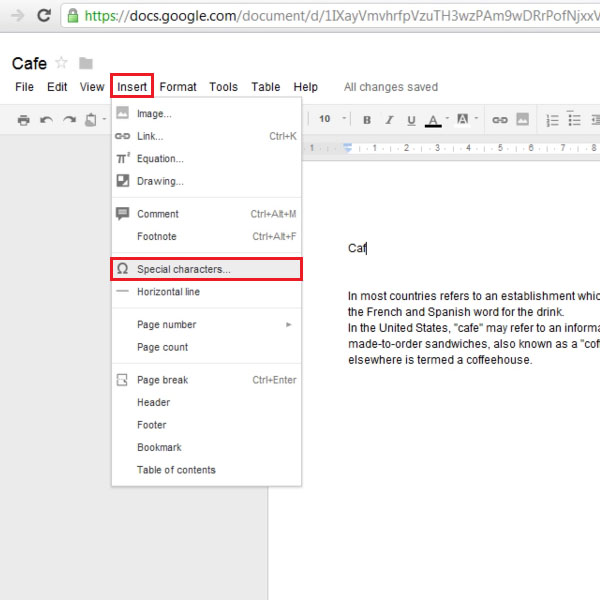This screenshot has width=600, height=600.
Task: Click the text color A icon
Action: coord(433,120)
